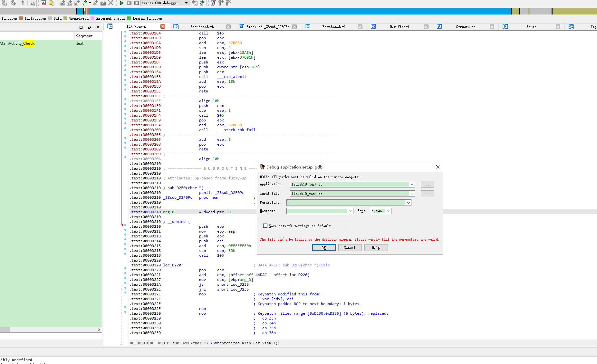
Task: Expand the Port number dropdown
Action: [x=389, y=211]
